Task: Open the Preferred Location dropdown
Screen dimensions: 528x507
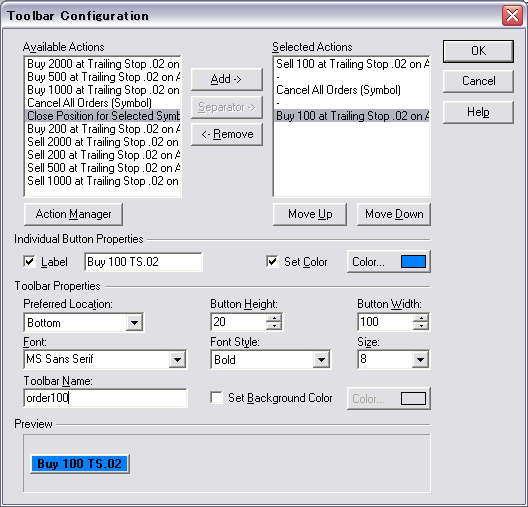Action: [x=134, y=323]
